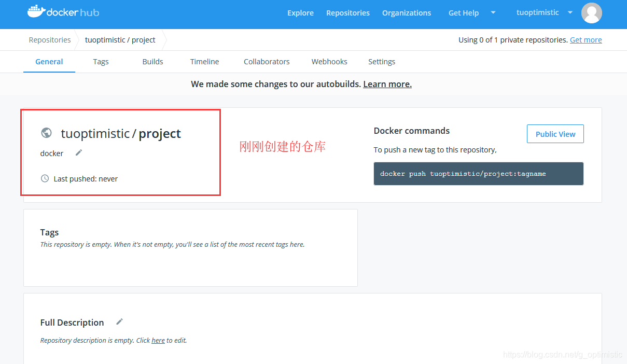Click the Public View button

tap(555, 134)
